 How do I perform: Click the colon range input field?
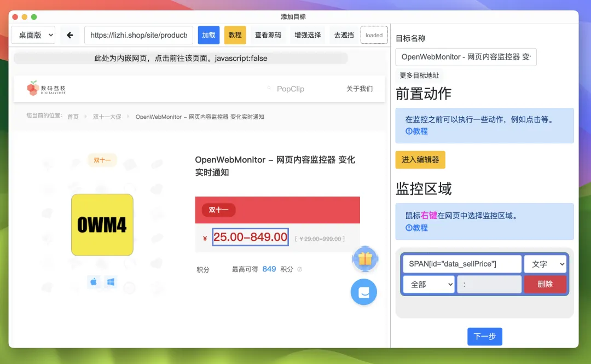click(x=489, y=285)
